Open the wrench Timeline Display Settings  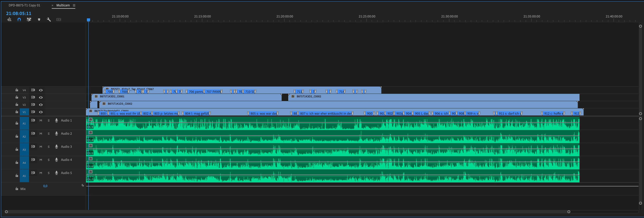coord(49,20)
